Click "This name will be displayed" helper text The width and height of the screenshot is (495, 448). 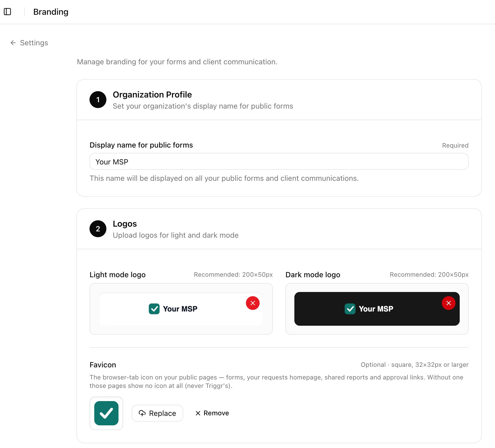(224, 178)
